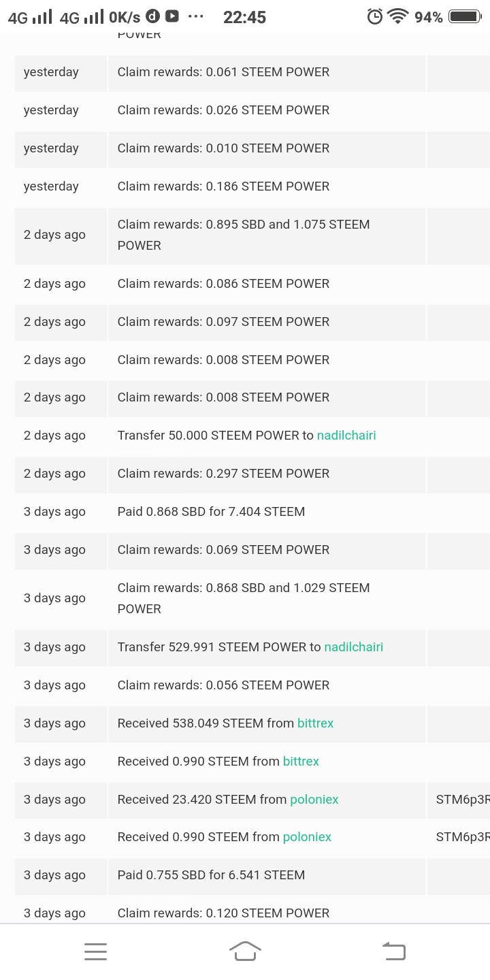
Task: Select Claim rewards 0.186 STEEM POWER row
Action: (x=223, y=186)
